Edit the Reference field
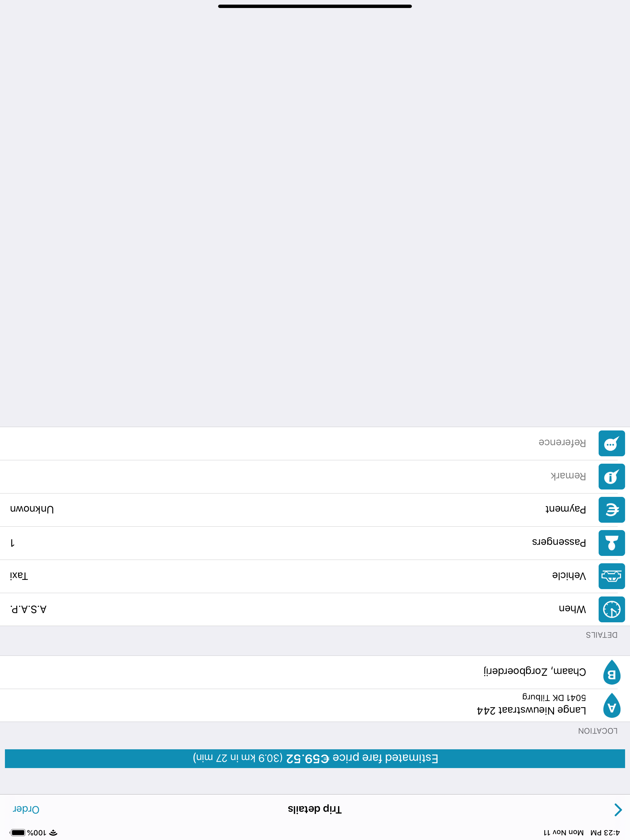The image size is (630, 840). 315,443
